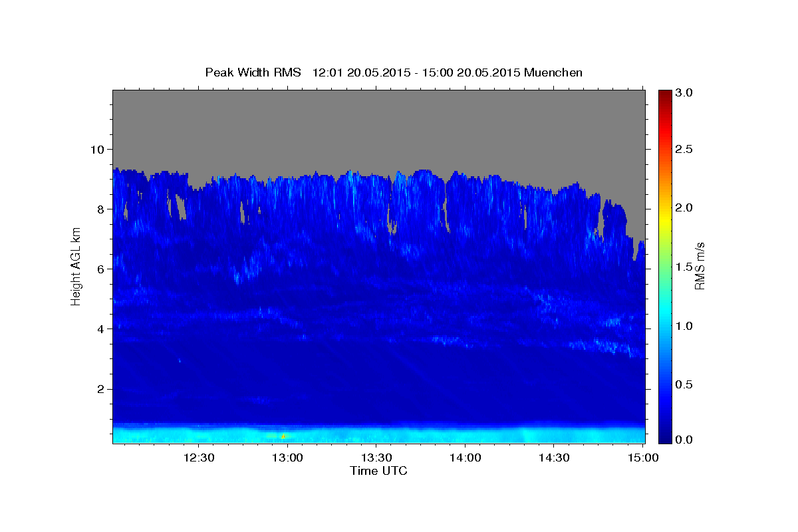The image size is (798, 532).
Task: Click the 3.0 colorbar scale label
Action: click(685, 92)
